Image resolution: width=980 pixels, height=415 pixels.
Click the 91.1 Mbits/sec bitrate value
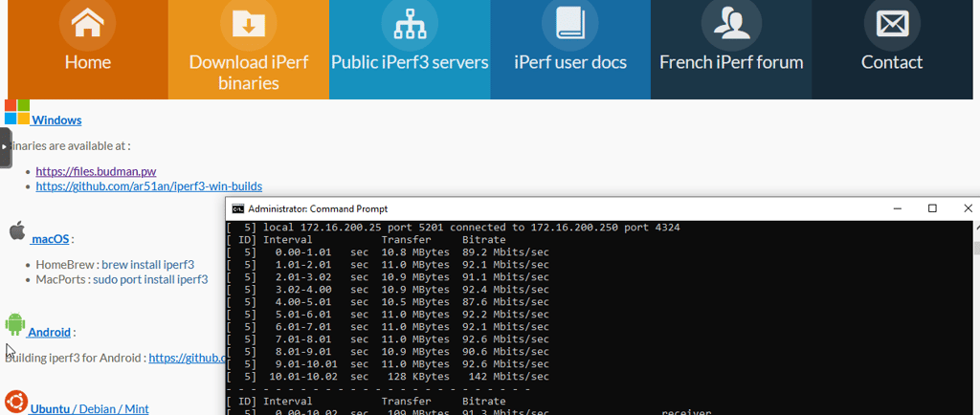pyautogui.click(x=505, y=277)
